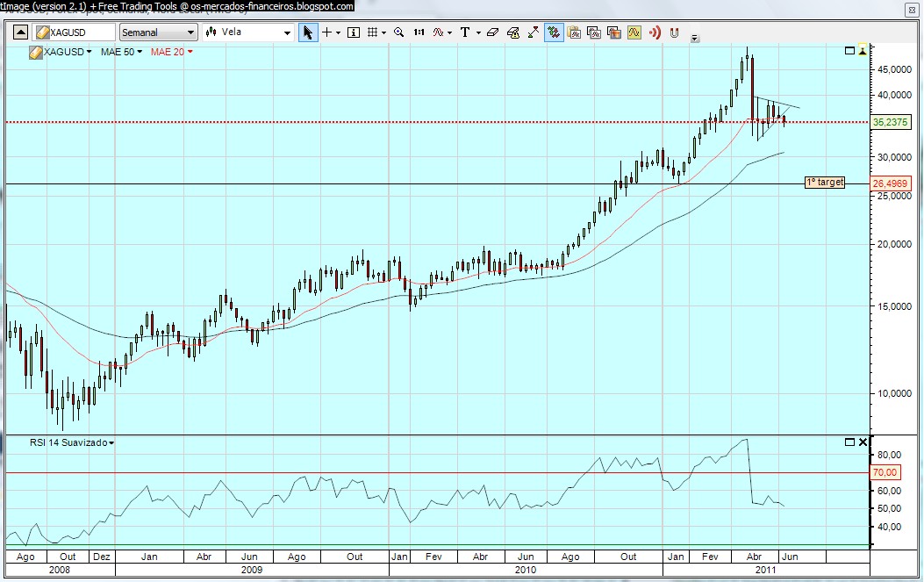Click the chart color settings icon
This screenshot has width=924, height=582.
pos(614,32)
